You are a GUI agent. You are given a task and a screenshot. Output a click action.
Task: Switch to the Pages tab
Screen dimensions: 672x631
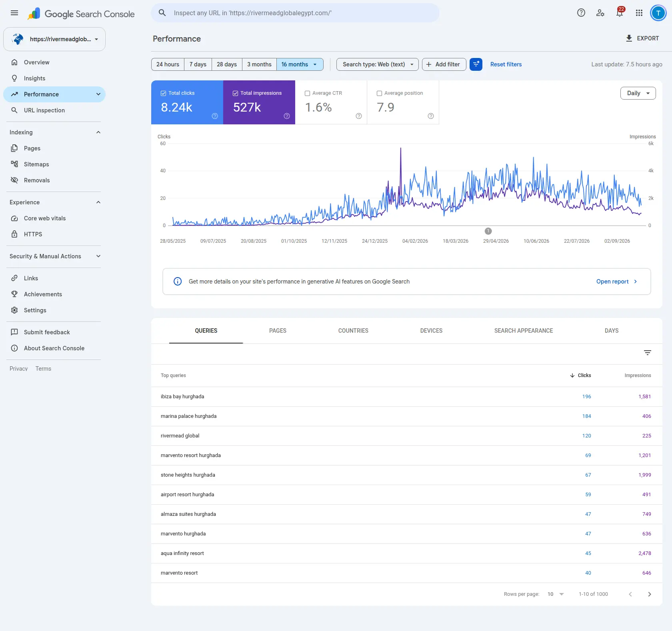click(x=278, y=331)
